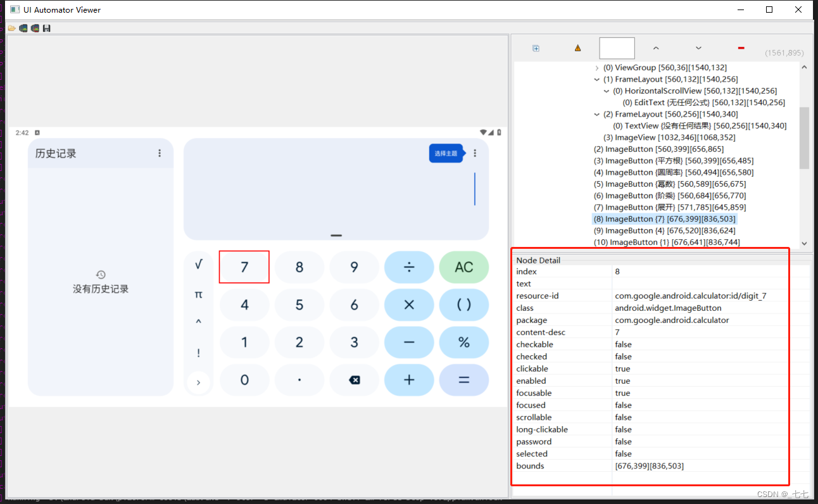Tap the decimal point key
The height and width of the screenshot is (504, 818).
pyautogui.click(x=299, y=380)
